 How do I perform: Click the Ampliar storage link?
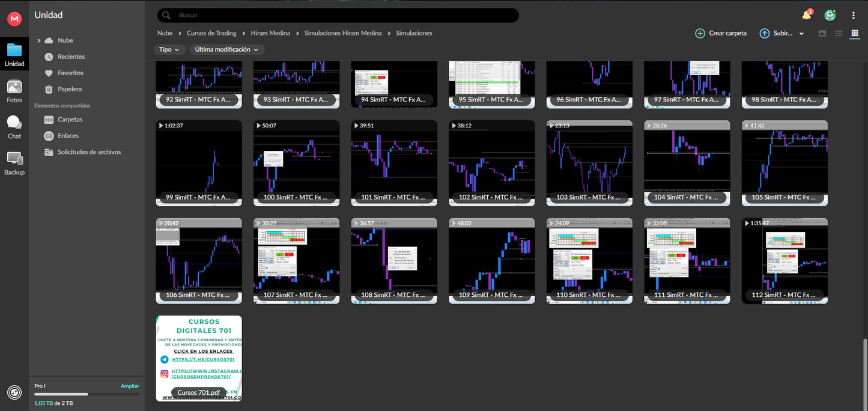click(130, 386)
